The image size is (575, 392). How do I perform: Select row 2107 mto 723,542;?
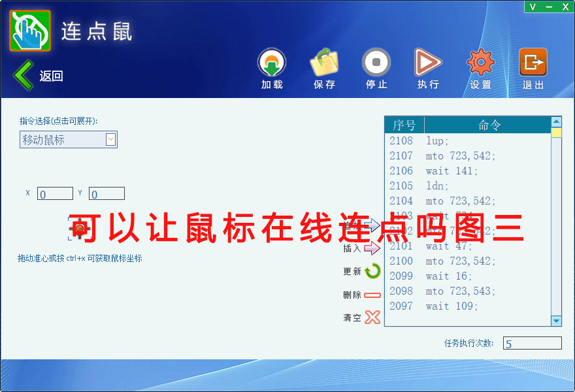[468, 156]
